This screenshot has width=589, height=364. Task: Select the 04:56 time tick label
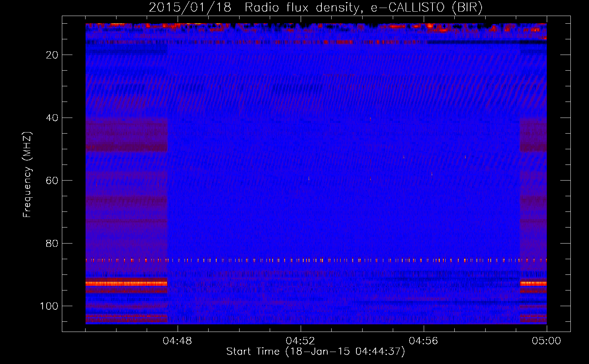[423, 341]
